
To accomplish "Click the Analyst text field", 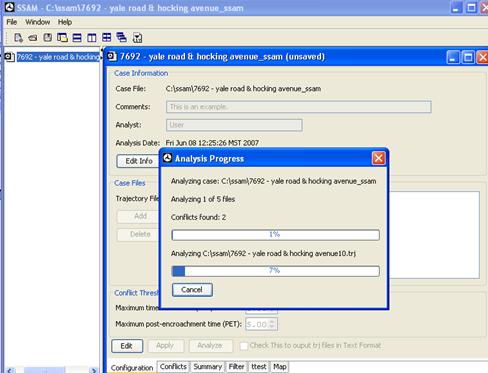I will tap(234, 125).
